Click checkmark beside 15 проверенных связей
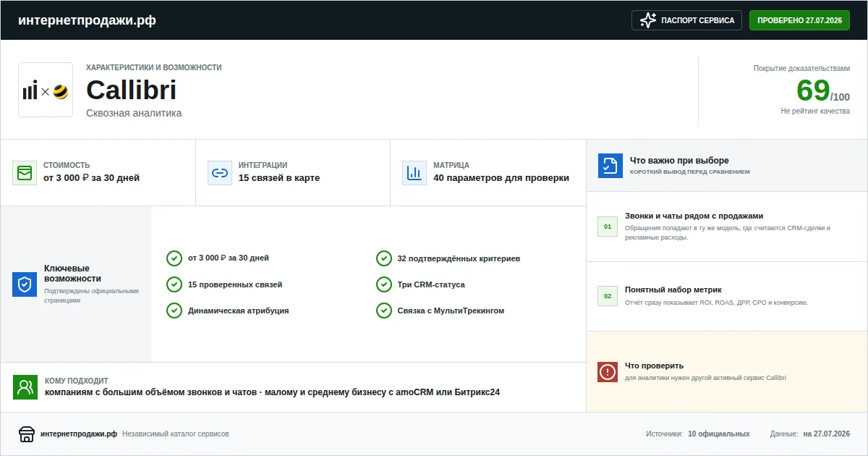Image resolution: width=868 pixels, height=456 pixels. click(x=174, y=284)
